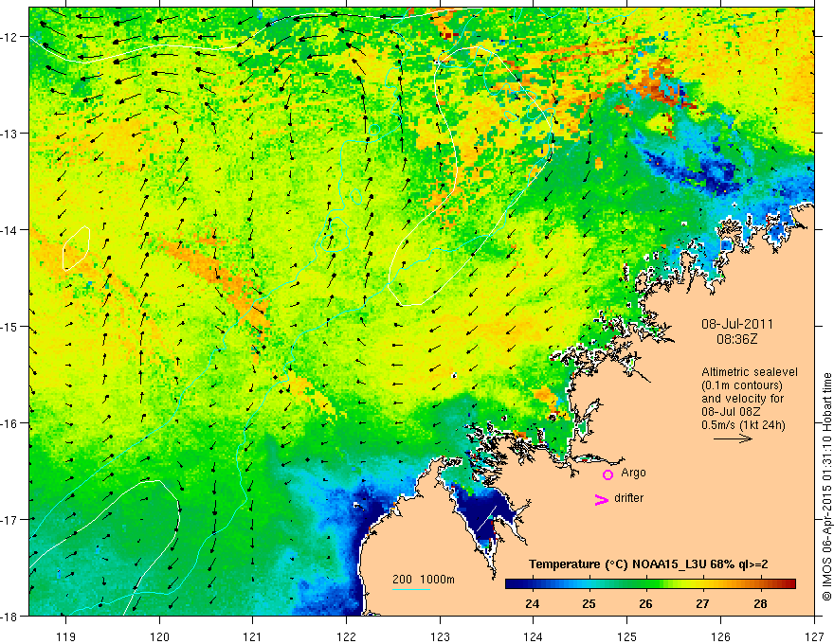Viewport: 834px width, 644px height.
Task: Click the cyan 200 1000m depth contour line sample
Action: [x=411, y=589]
